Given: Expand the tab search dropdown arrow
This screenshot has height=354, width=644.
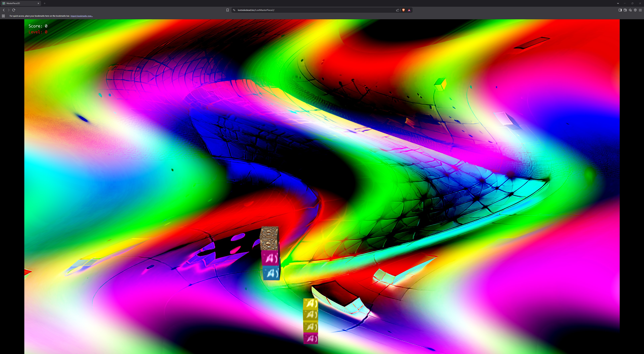Looking at the screenshot, I should tap(618, 3).
